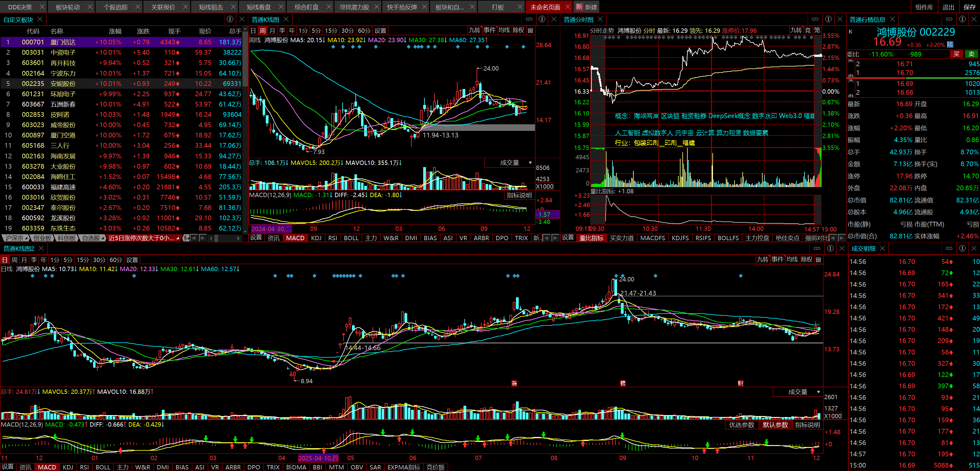
Task: Click link icon in 普通K线图 panel header
Action: pos(529,19)
